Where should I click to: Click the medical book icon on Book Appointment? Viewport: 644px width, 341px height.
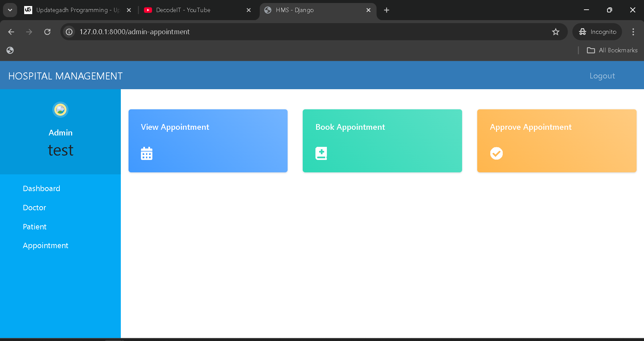pyautogui.click(x=321, y=154)
